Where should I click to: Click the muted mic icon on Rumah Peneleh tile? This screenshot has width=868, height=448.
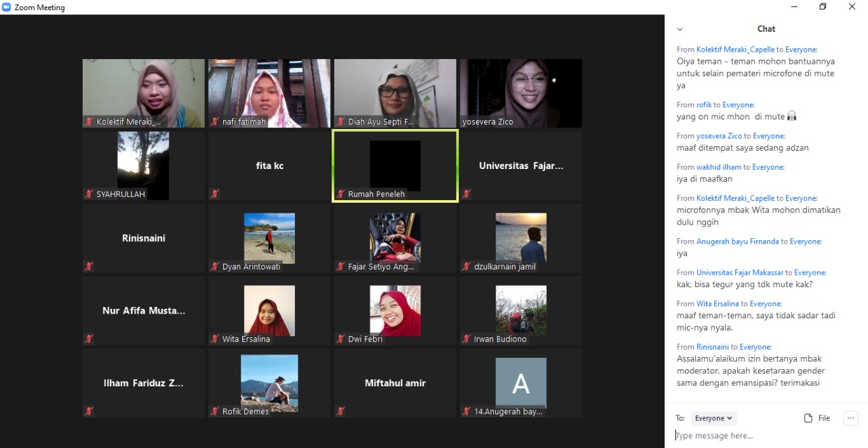(x=340, y=194)
